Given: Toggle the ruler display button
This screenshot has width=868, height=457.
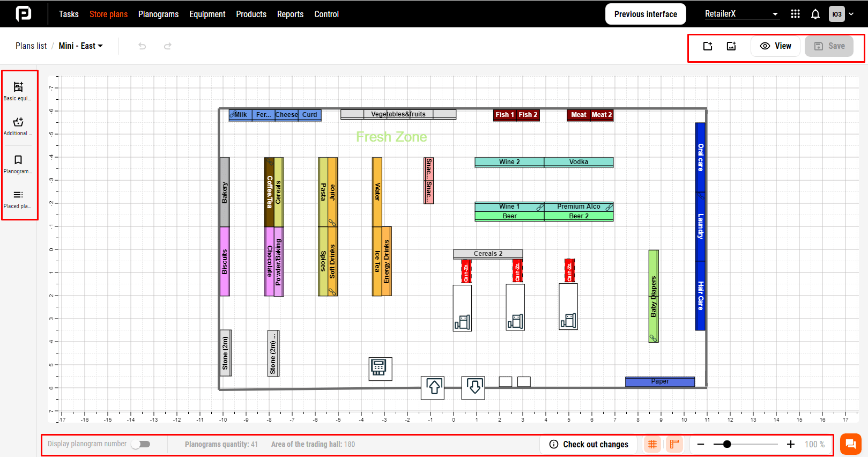Looking at the screenshot, I should (x=674, y=444).
